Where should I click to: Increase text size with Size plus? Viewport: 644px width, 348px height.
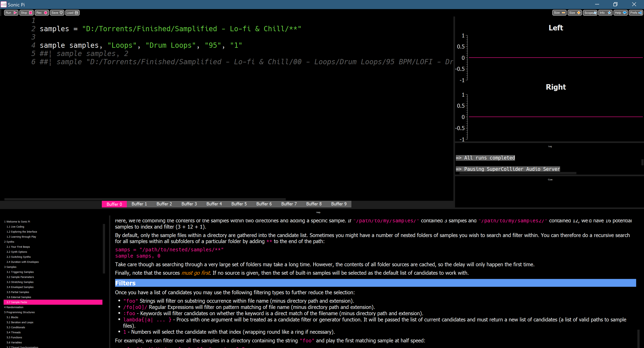click(575, 13)
